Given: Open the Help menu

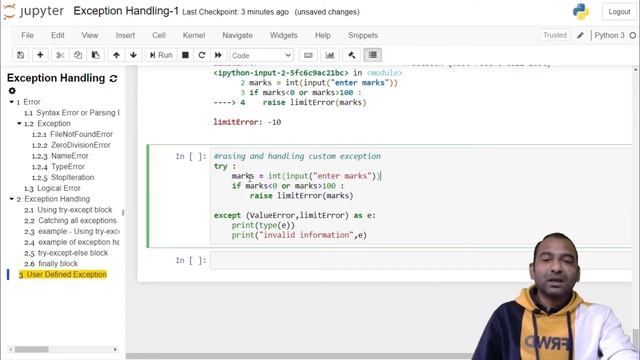Looking at the screenshot, I should click(323, 36).
